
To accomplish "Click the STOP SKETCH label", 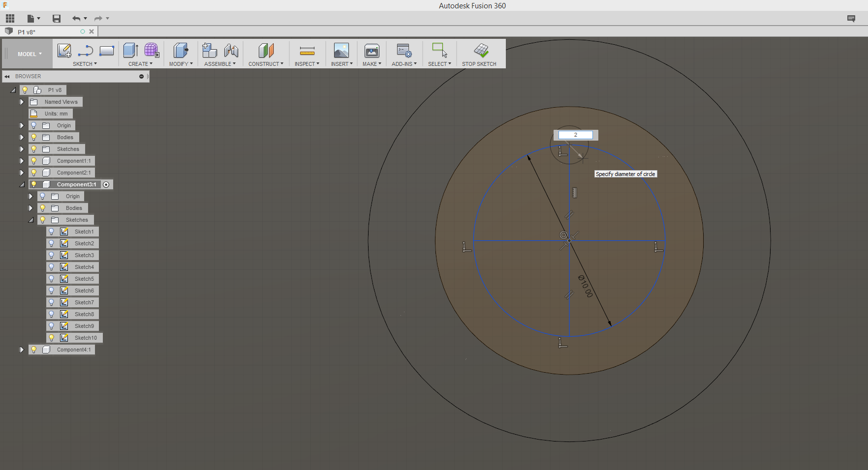I will [x=479, y=64].
